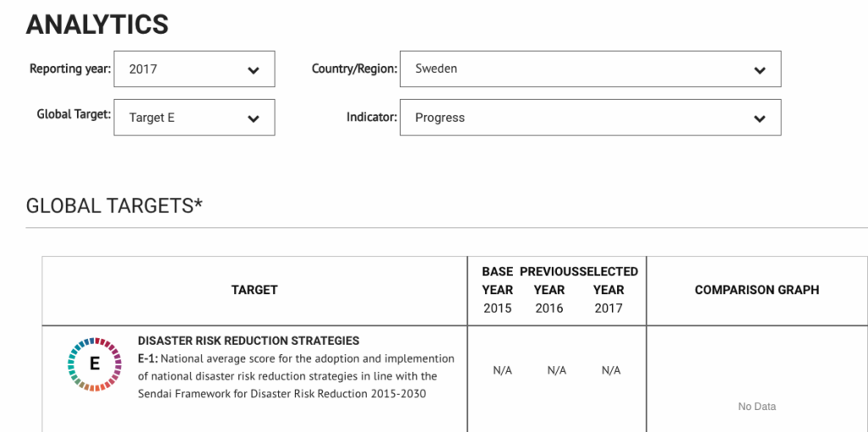Click the BASE YEAR 2015 column header
The width and height of the screenshot is (868, 432).
(498, 290)
